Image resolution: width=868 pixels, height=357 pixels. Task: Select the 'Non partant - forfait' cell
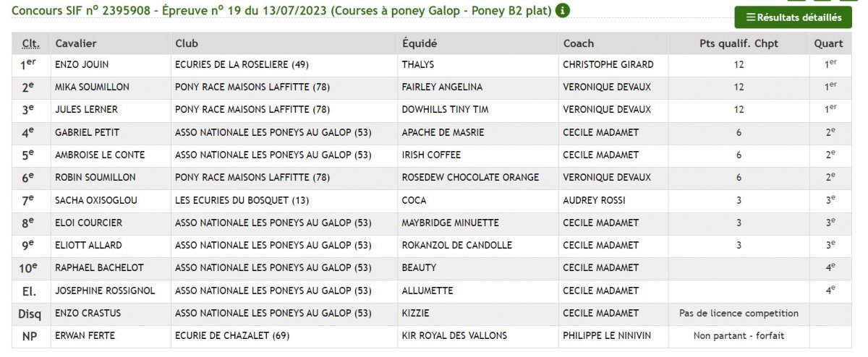tap(739, 335)
